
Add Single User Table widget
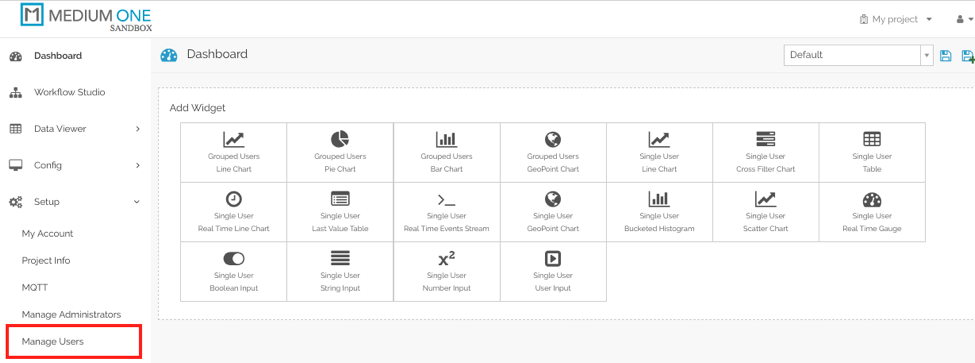click(872, 152)
